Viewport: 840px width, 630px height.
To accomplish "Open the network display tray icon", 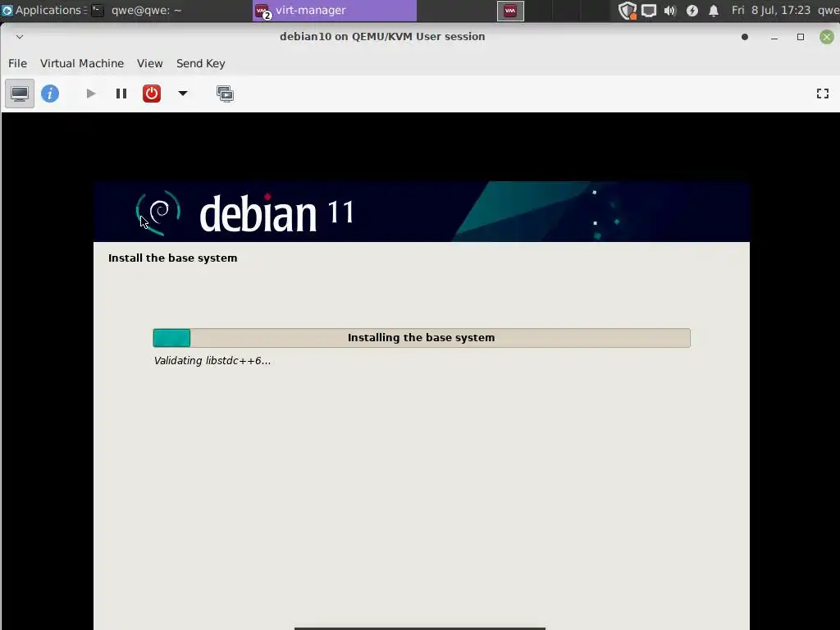I will (x=649, y=10).
